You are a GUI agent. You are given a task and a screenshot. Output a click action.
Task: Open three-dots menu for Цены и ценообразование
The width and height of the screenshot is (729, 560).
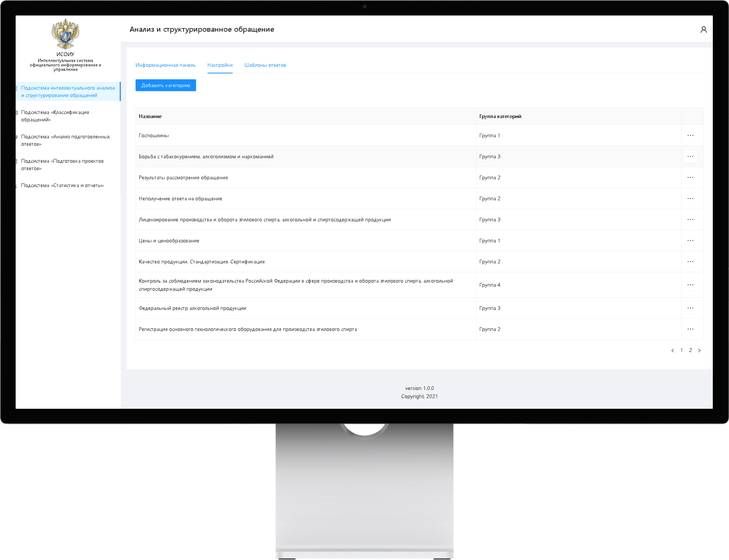point(690,241)
